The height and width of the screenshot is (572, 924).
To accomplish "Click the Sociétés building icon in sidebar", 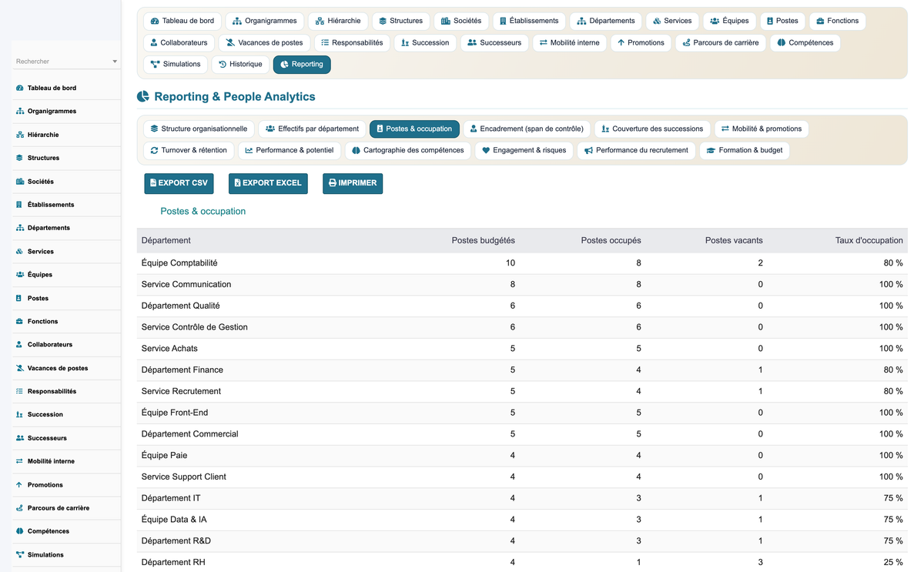I will pyautogui.click(x=19, y=182).
